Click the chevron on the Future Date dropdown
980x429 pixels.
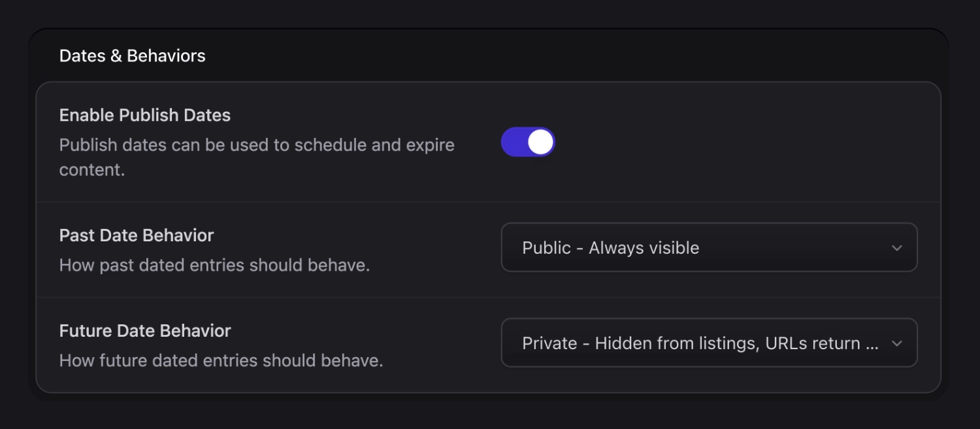(x=897, y=343)
